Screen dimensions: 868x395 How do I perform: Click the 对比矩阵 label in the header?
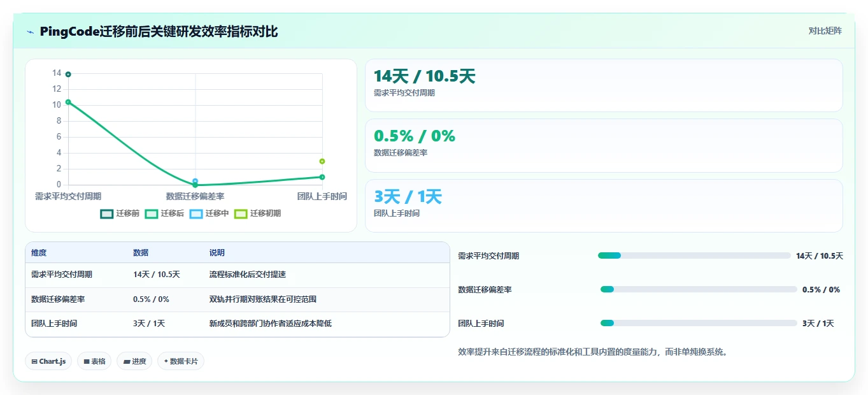coord(825,31)
